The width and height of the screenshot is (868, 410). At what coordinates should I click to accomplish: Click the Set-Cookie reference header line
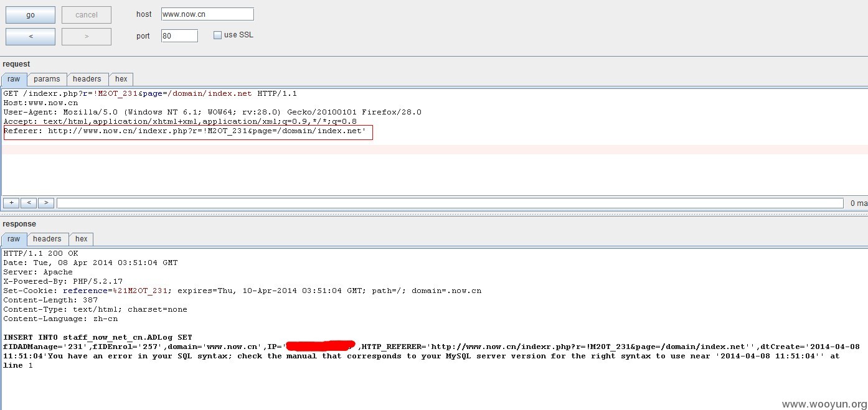[x=242, y=291]
